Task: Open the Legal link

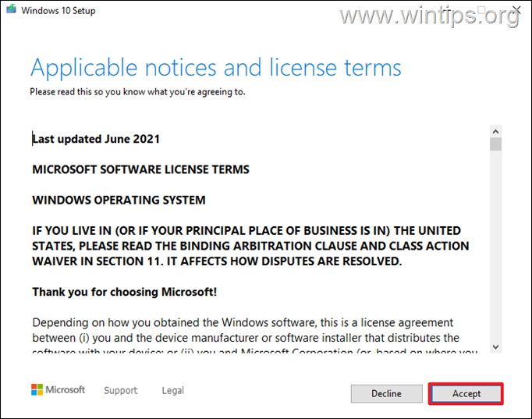Action: click(x=172, y=390)
